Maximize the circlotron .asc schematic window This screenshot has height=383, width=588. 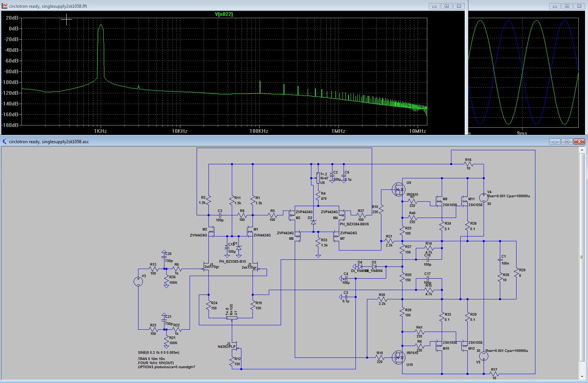567,141
